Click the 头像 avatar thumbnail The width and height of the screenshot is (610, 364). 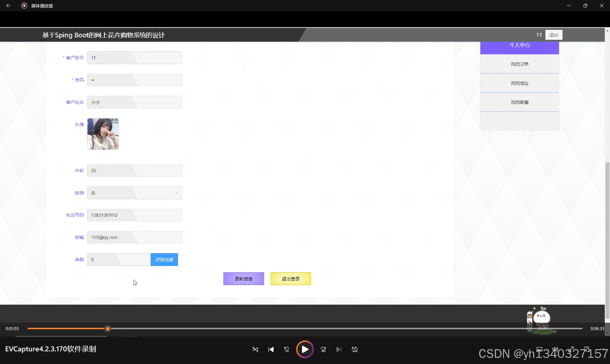point(103,134)
